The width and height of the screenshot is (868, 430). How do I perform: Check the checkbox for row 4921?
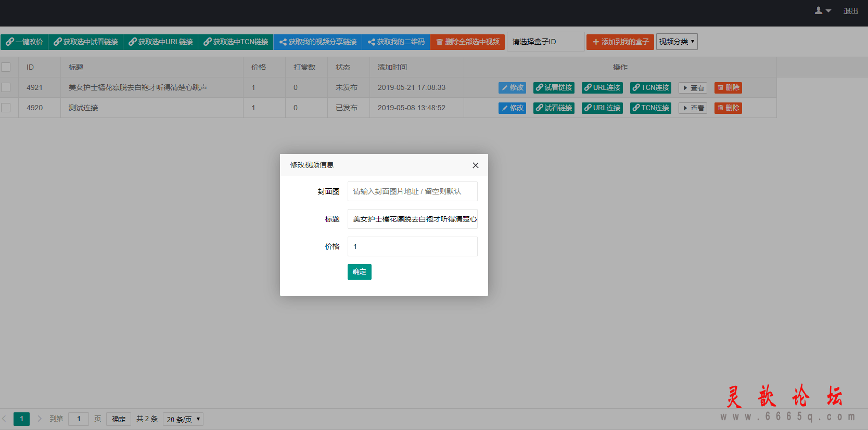[x=6, y=87]
